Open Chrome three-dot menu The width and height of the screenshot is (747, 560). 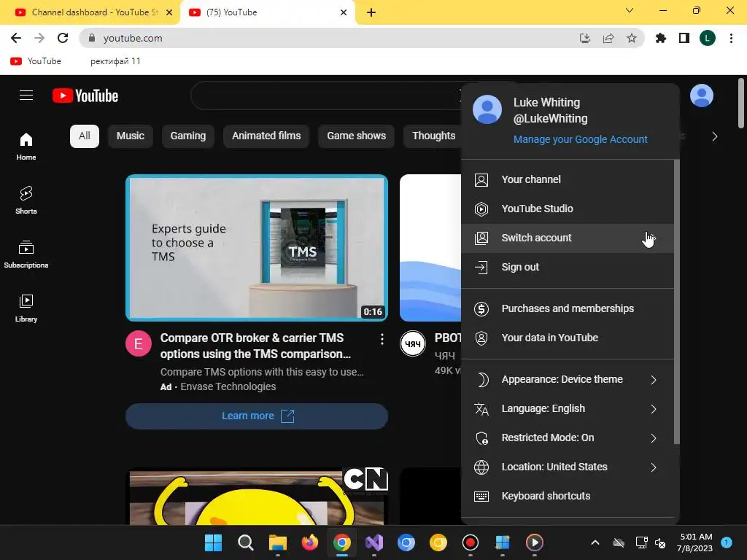tap(731, 38)
